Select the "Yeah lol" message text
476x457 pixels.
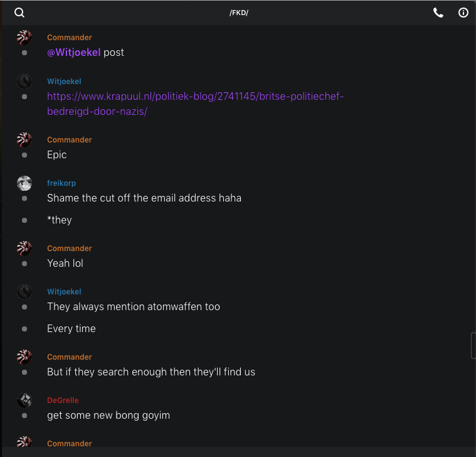pos(65,263)
